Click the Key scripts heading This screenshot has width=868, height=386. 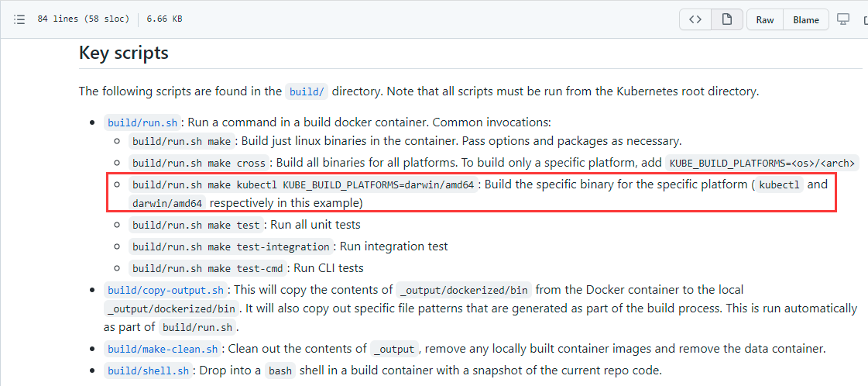point(124,53)
